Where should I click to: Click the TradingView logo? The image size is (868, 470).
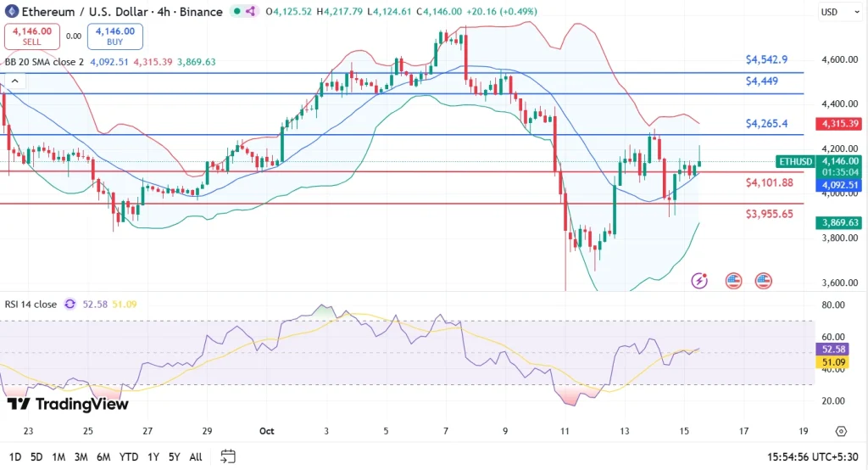[68, 405]
